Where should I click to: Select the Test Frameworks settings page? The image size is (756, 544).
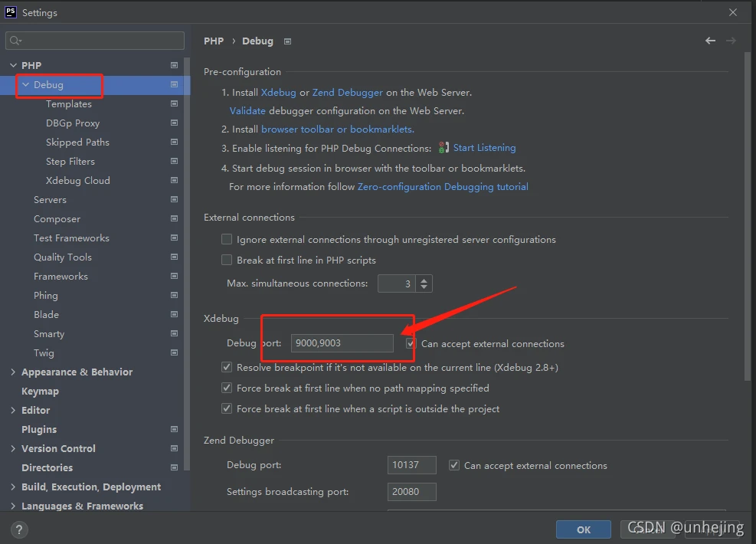tap(71, 238)
